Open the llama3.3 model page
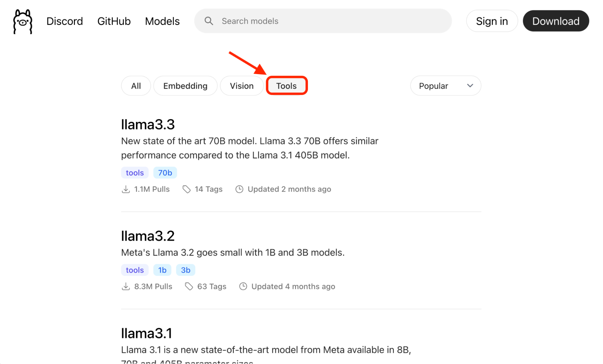Screen dimensions: 603x364 (148, 124)
